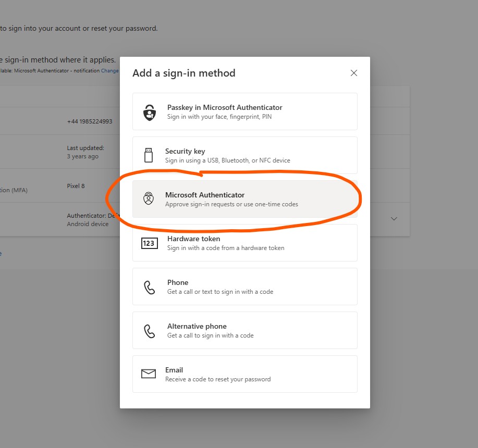Pick the Alternative phone option
This screenshot has height=448, width=478.
pyautogui.click(x=245, y=330)
